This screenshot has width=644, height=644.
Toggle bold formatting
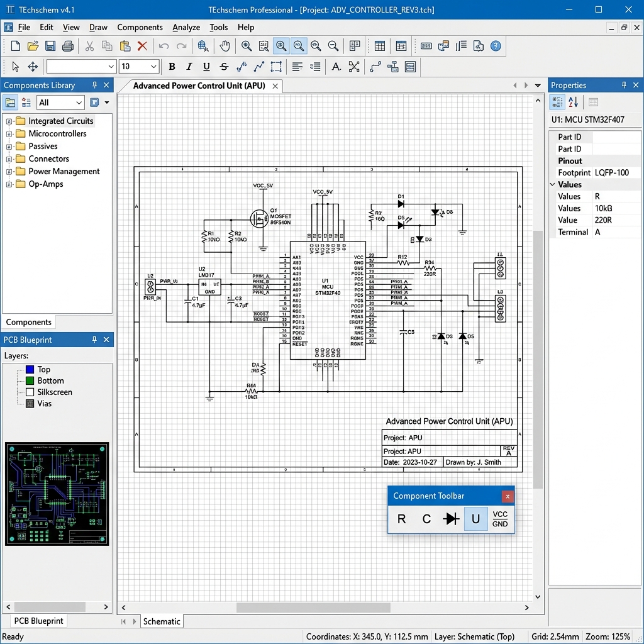coord(172,67)
